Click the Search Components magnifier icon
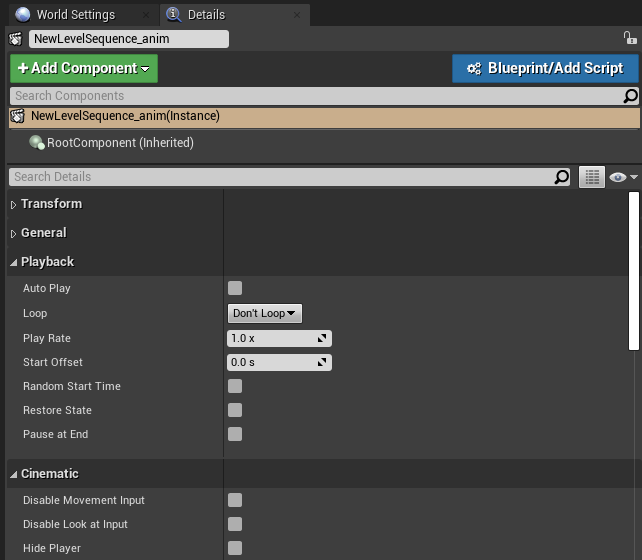This screenshot has width=642, height=560. 630,96
